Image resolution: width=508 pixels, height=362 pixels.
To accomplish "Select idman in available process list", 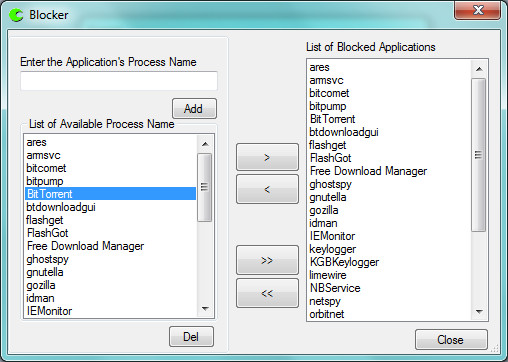I will point(110,298).
